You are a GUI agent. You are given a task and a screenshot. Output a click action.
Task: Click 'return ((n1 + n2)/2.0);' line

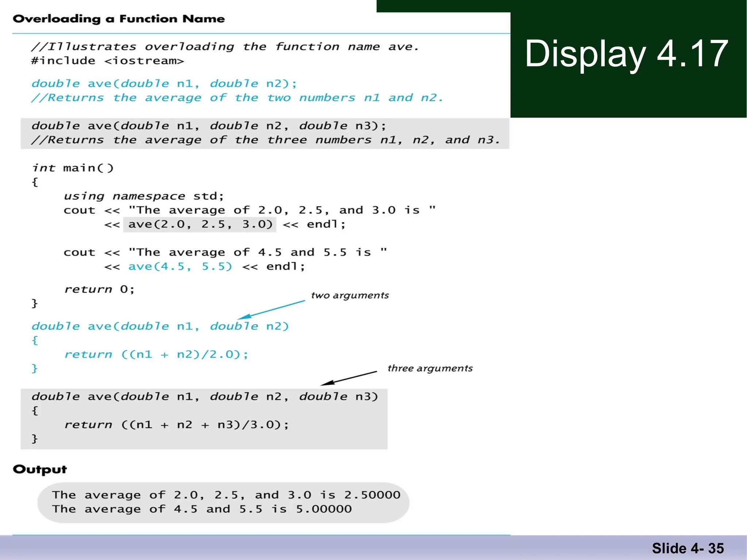(x=156, y=354)
